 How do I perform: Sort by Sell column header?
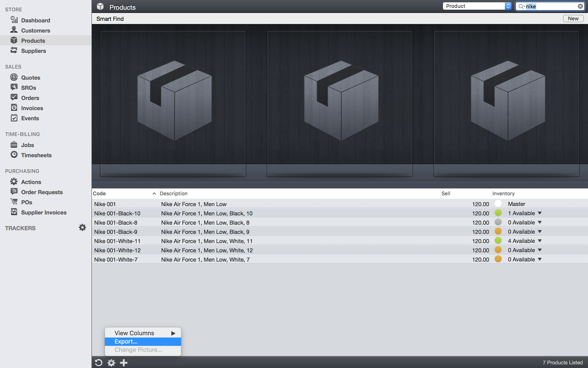click(465, 193)
